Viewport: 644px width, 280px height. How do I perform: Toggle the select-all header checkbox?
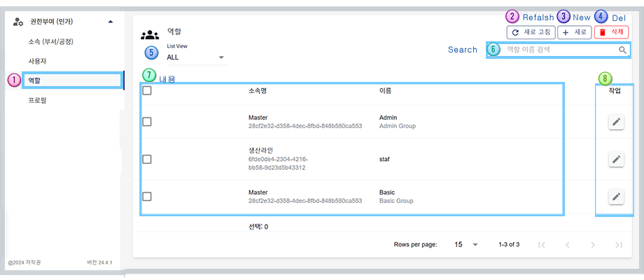(x=147, y=90)
